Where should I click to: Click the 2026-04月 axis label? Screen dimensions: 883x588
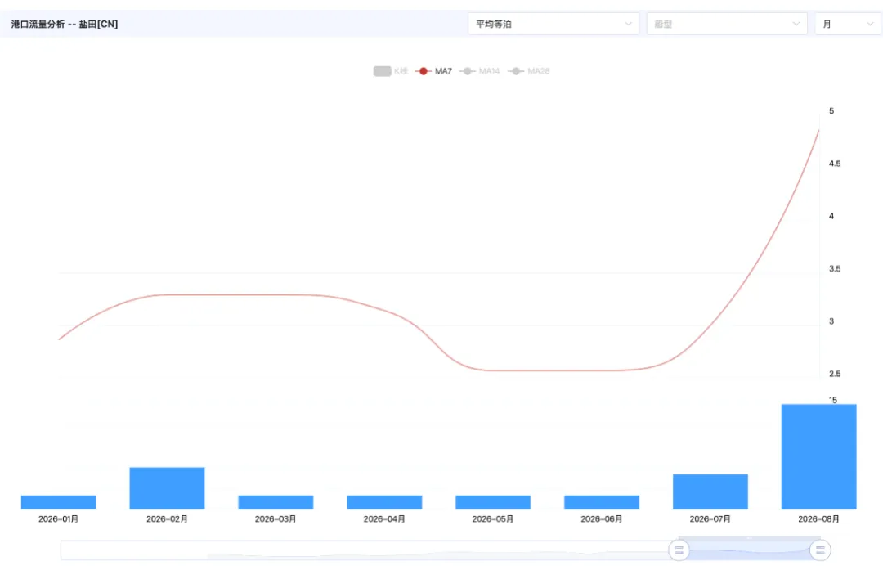click(x=384, y=518)
